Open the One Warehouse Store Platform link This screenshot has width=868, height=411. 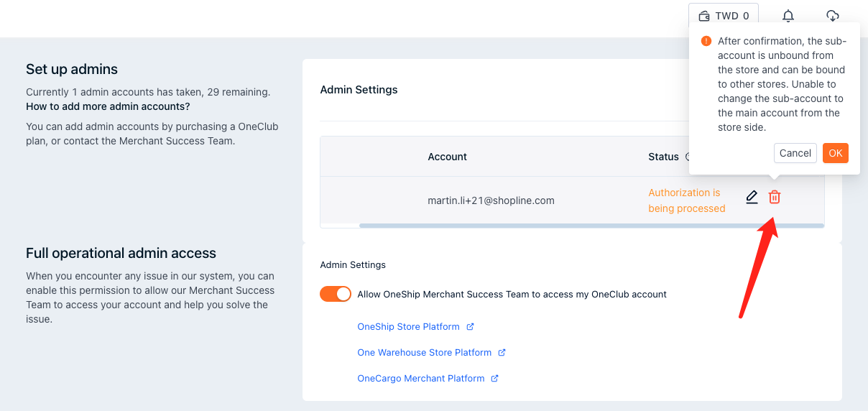coord(424,353)
